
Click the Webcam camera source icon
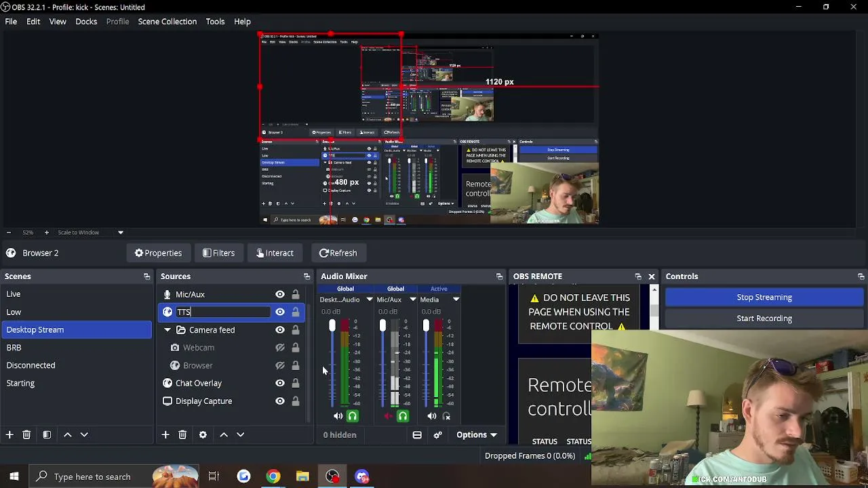click(x=175, y=348)
